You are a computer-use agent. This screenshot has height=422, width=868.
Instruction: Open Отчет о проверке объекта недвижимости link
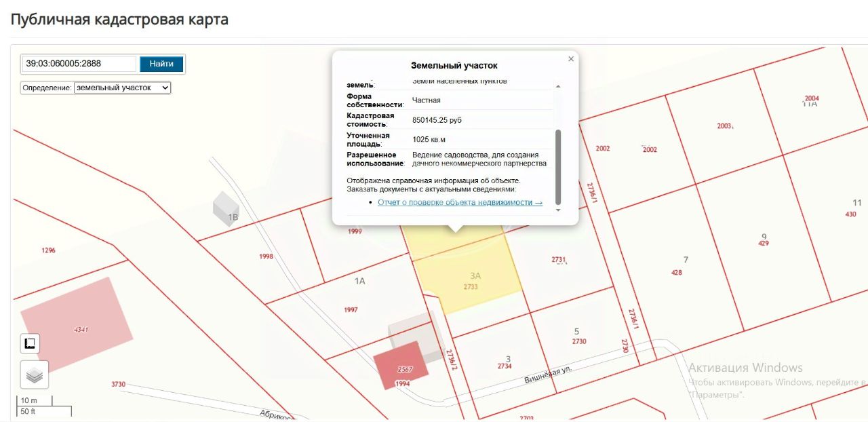coord(460,202)
